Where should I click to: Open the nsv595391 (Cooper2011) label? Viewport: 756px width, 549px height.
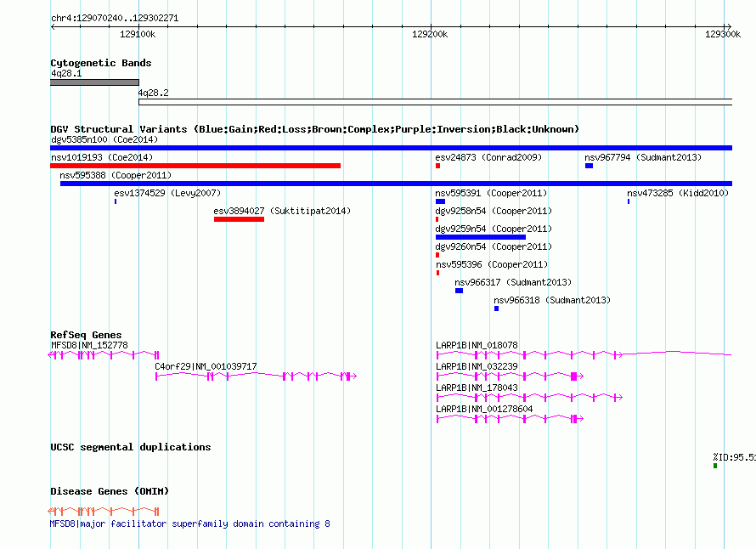coord(491,193)
